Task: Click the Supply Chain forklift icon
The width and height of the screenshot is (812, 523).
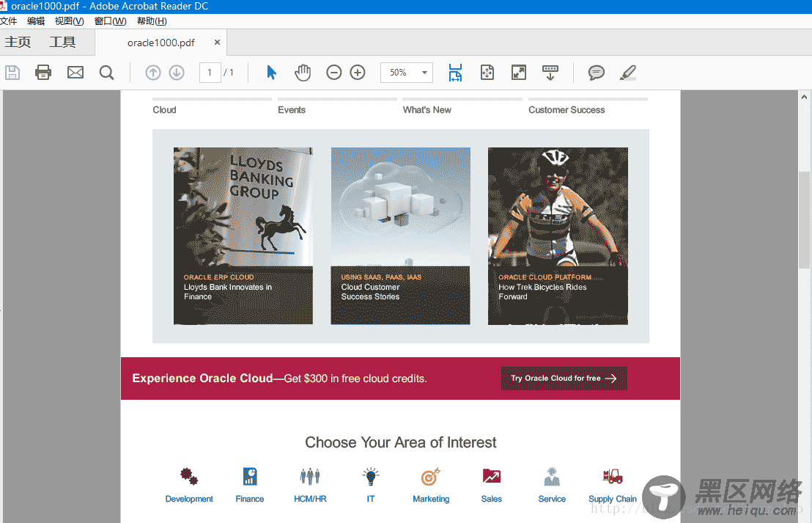Action: [x=613, y=476]
